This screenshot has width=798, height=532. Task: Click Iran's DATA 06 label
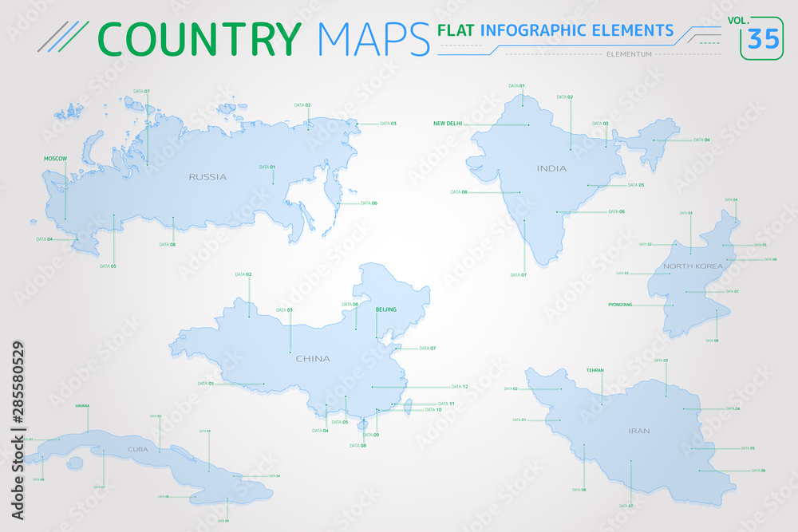tap(759, 471)
